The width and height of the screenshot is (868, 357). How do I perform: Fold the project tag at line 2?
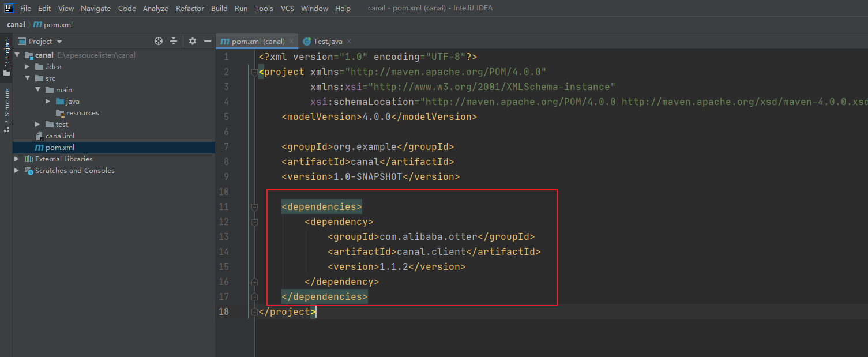click(254, 72)
